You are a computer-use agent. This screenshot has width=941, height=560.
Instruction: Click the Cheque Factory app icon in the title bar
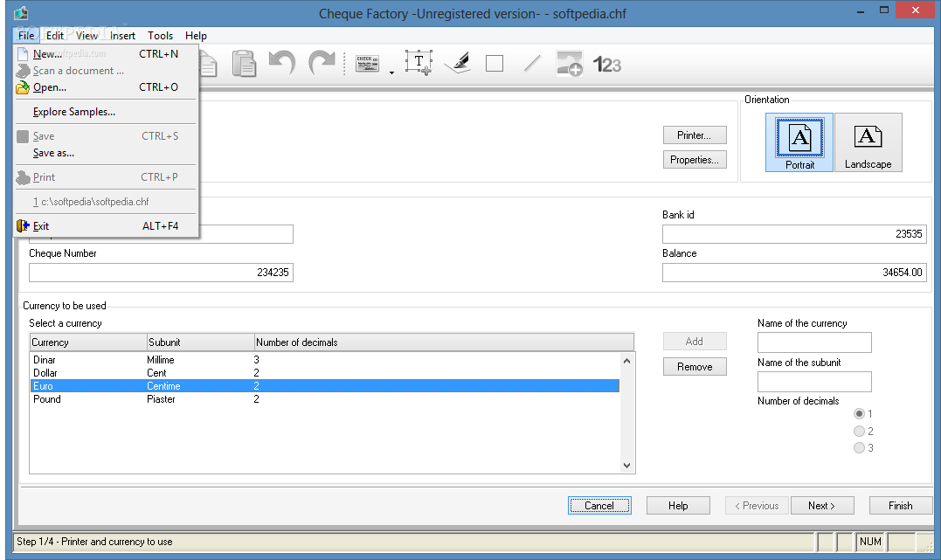pyautogui.click(x=22, y=12)
